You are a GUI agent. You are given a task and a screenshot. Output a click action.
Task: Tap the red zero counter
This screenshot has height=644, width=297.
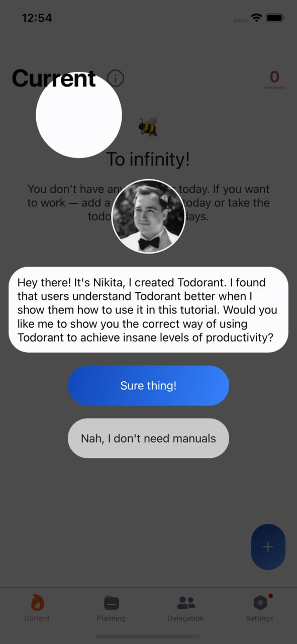pos(274,77)
